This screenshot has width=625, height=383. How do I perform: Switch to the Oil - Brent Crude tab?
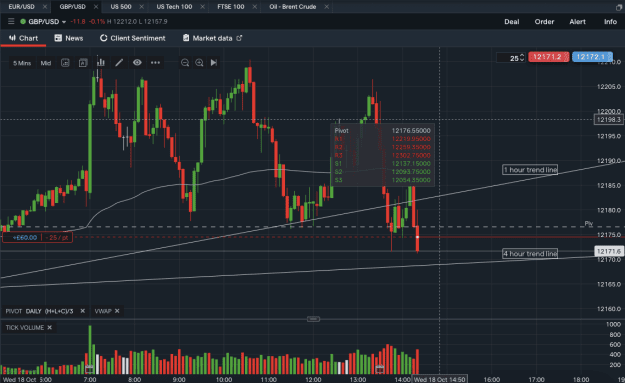pyautogui.click(x=293, y=7)
